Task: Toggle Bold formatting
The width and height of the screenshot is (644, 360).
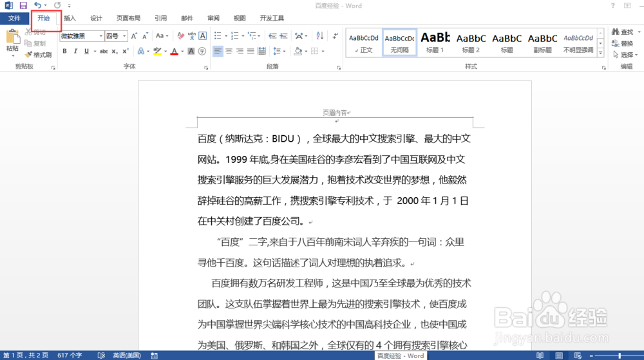Action: pos(64,52)
